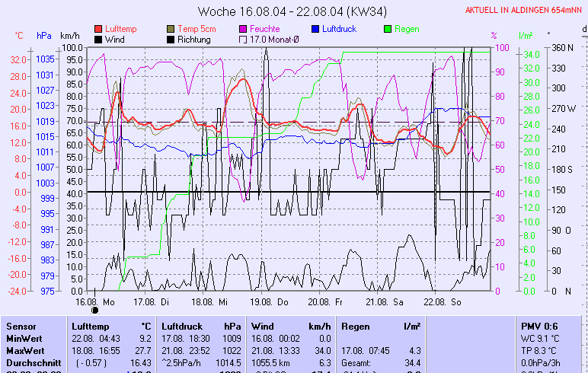Viewport: 588px width, 373px height.
Task: Click the green Regen legend swatch
Action: pyautogui.click(x=388, y=29)
